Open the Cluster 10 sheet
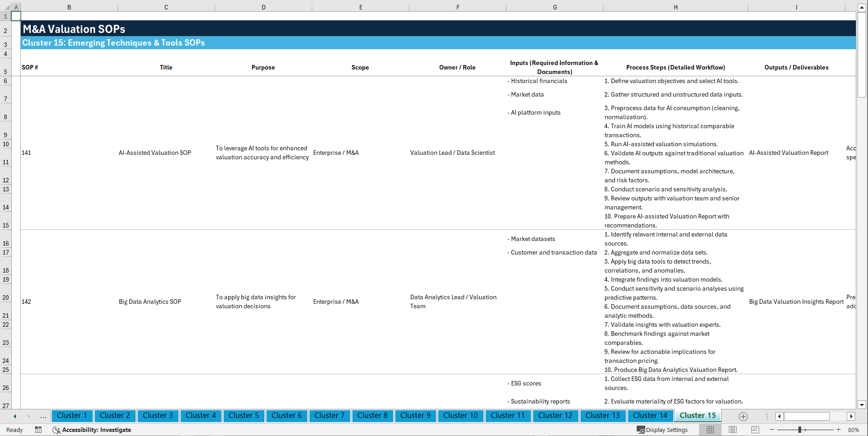 [x=460, y=416]
